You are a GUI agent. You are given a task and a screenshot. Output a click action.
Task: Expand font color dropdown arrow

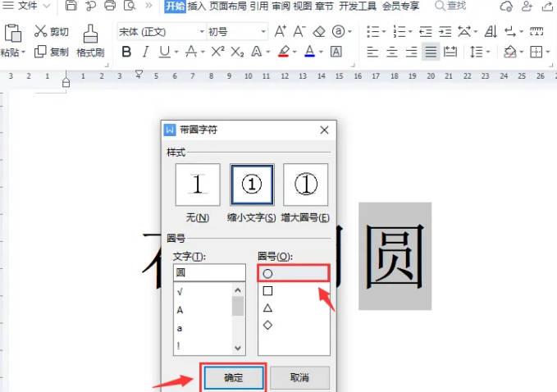(321, 52)
